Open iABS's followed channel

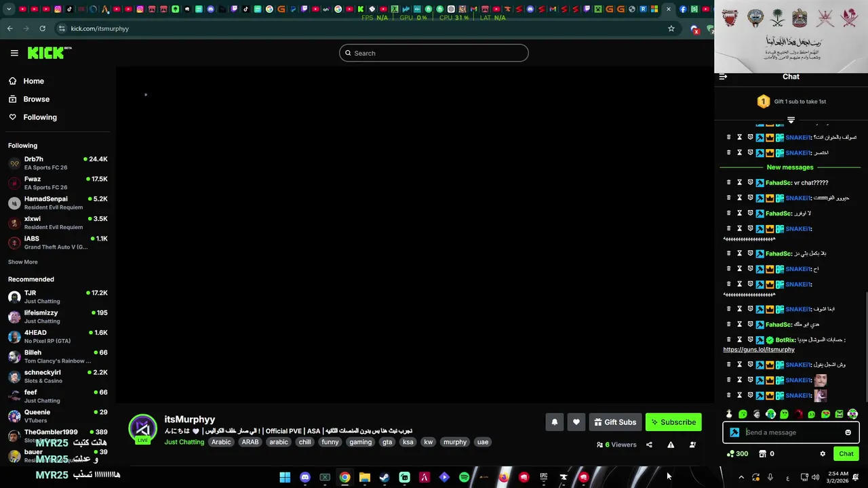58,243
